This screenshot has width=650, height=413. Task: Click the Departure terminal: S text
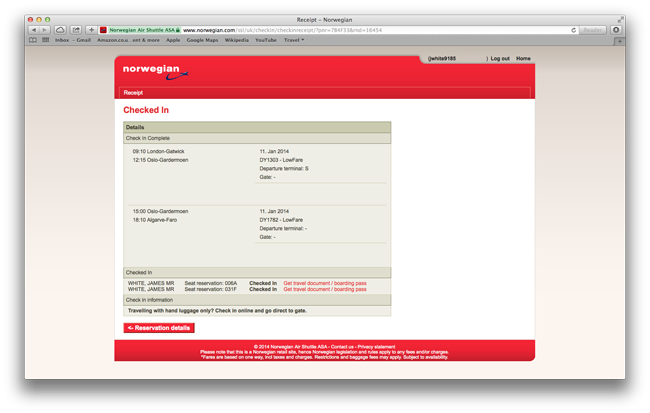click(x=284, y=168)
